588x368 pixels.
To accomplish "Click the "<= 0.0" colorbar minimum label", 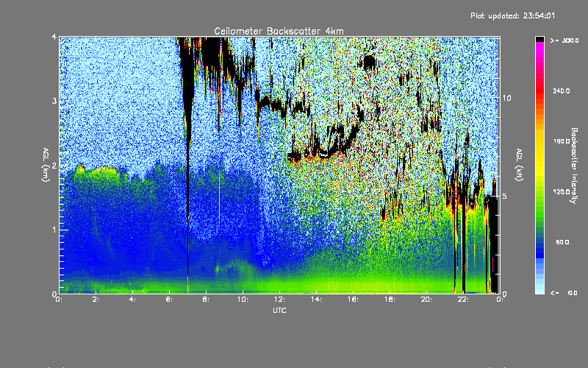I will pyautogui.click(x=564, y=292).
